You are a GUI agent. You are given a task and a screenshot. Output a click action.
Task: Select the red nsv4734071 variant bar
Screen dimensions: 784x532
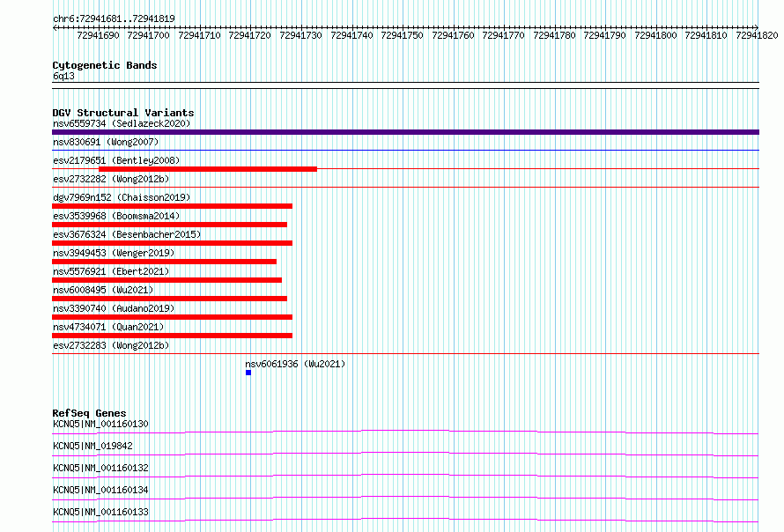[172, 336]
